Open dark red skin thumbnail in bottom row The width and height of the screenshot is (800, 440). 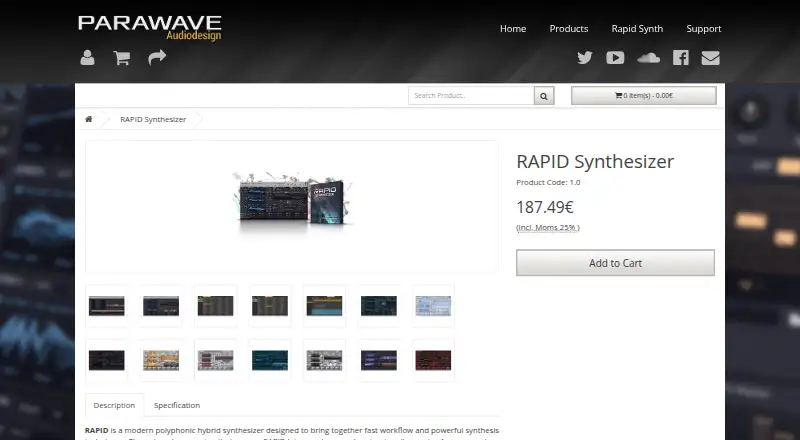coord(433,360)
